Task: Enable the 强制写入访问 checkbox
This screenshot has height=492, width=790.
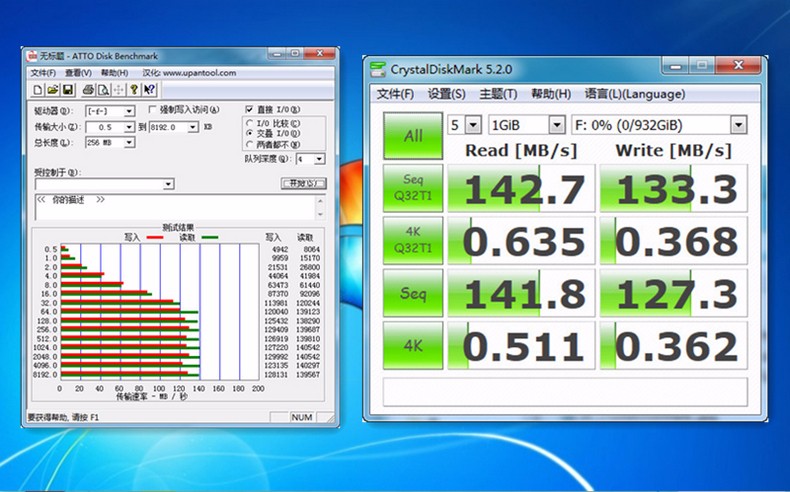Action: tap(153, 109)
